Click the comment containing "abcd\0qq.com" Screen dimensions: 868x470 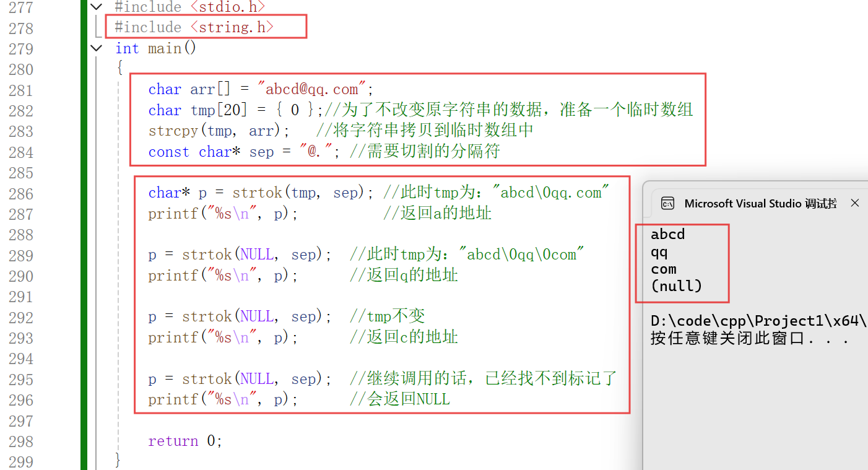[x=497, y=193]
